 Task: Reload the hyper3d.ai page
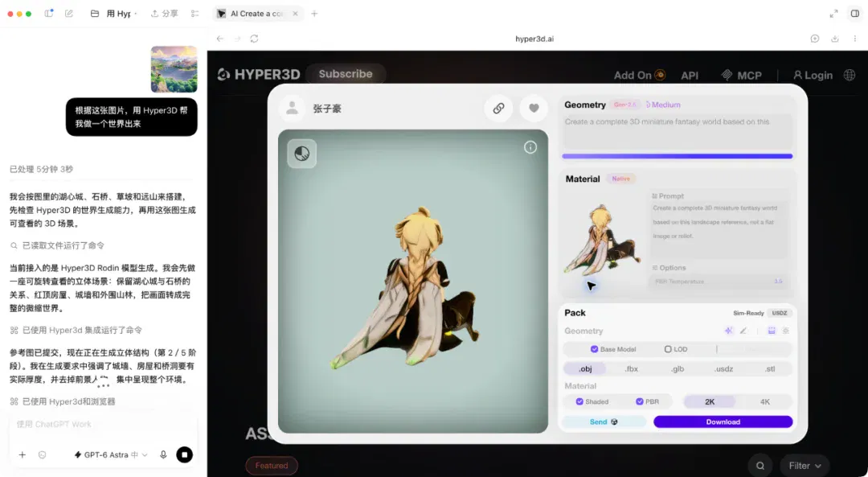tap(254, 39)
